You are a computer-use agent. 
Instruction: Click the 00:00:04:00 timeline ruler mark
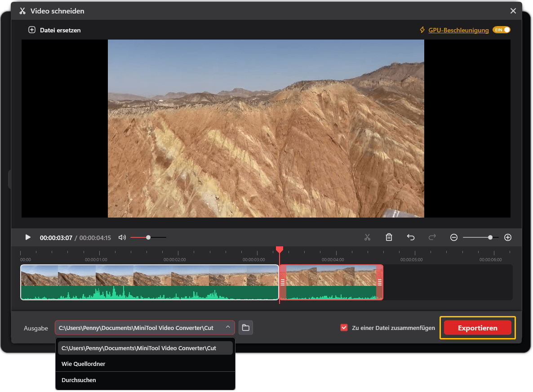(x=333, y=259)
